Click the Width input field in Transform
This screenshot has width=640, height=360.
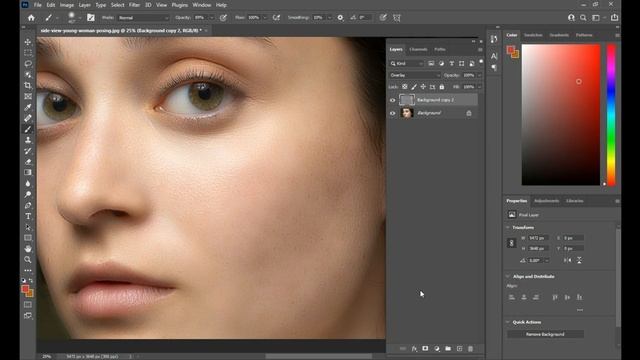(x=538, y=238)
